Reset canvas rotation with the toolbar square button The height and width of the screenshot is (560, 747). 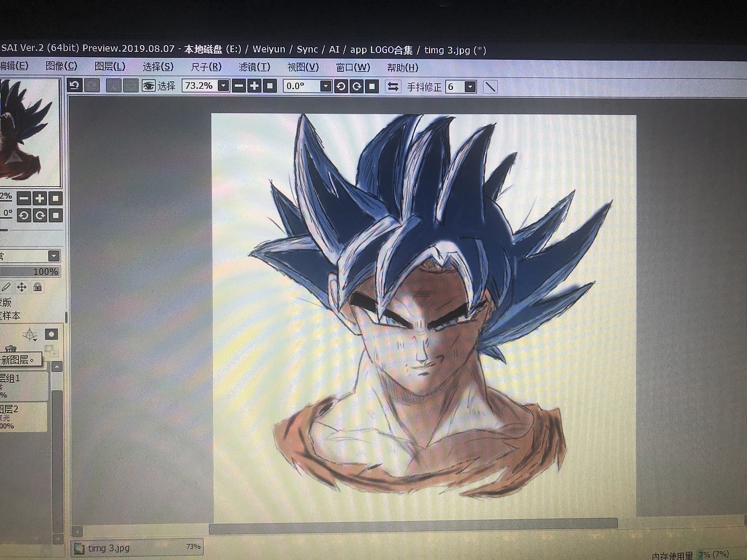tap(371, 86)
